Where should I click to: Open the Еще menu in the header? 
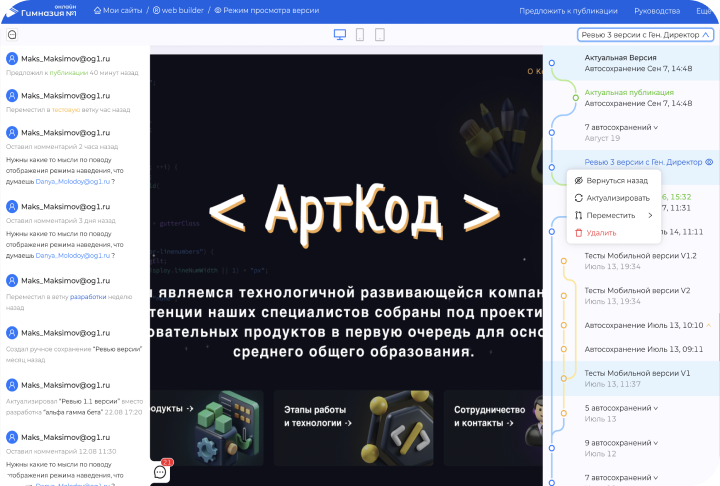[703, 11]
